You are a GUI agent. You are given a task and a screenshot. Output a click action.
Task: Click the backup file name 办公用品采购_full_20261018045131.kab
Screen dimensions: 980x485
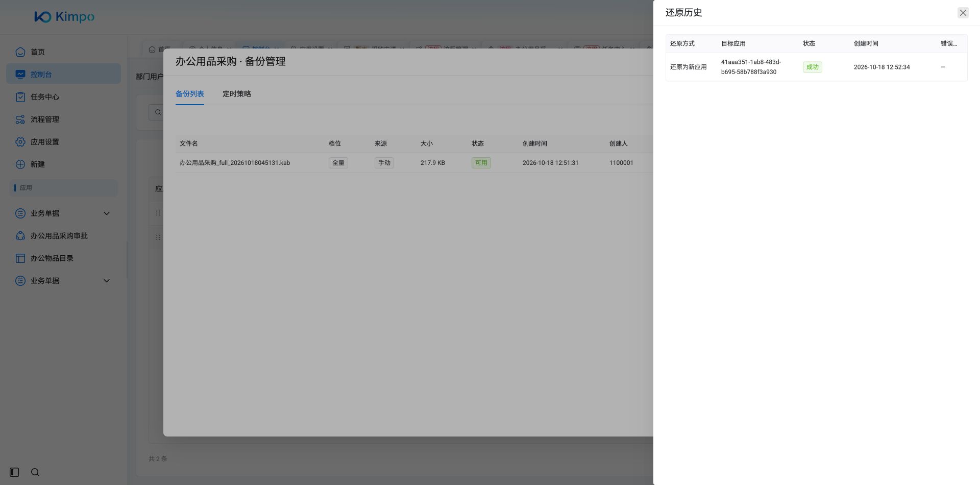235,163
